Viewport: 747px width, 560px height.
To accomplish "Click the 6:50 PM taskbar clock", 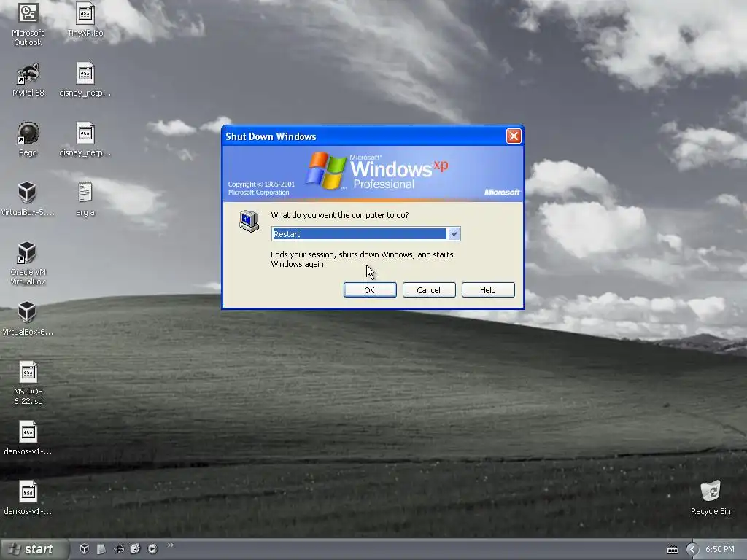I will (719, 549).
